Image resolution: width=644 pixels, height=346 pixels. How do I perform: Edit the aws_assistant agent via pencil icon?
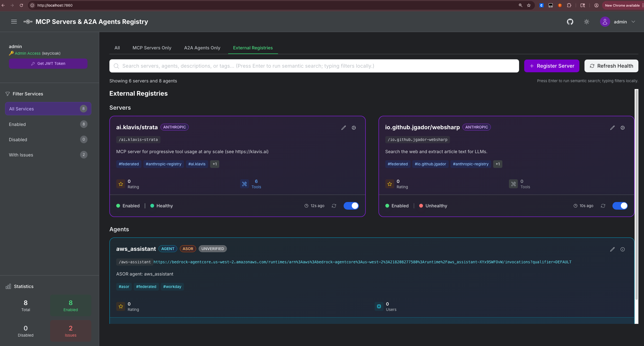[613, 249]
